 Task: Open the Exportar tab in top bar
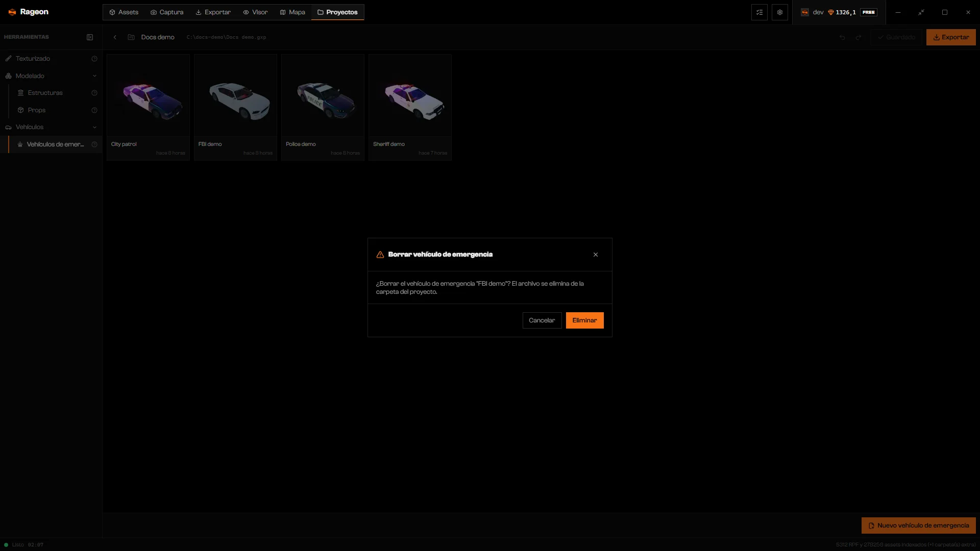coord(213,12)
